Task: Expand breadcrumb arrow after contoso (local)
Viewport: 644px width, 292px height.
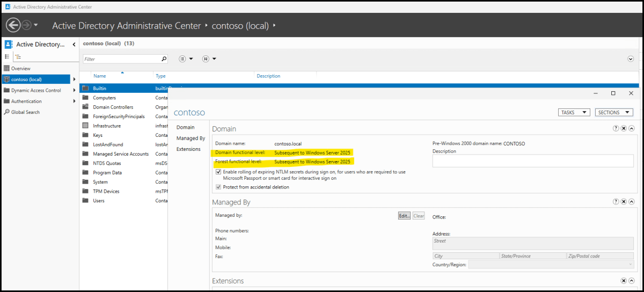Action: 274,25
